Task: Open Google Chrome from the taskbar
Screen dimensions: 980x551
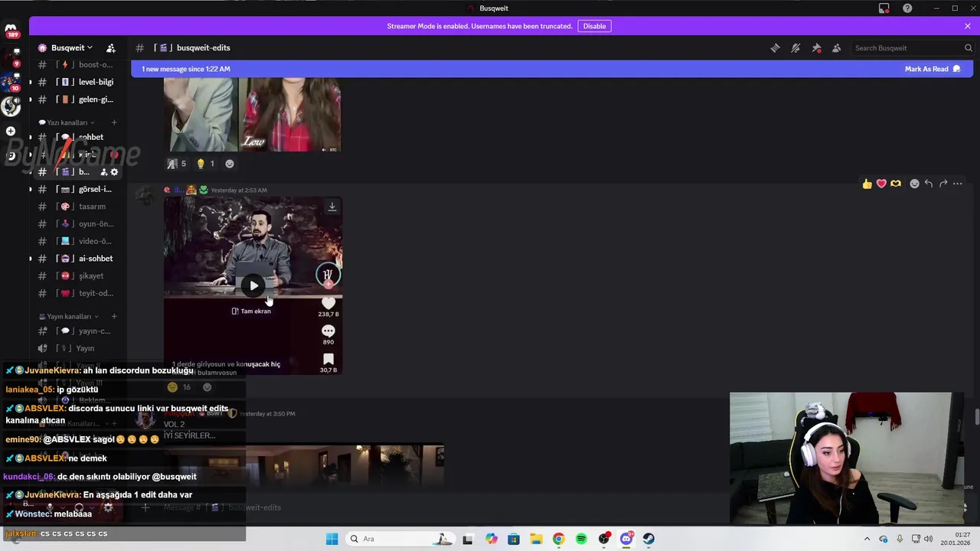Action: [559, 539]
